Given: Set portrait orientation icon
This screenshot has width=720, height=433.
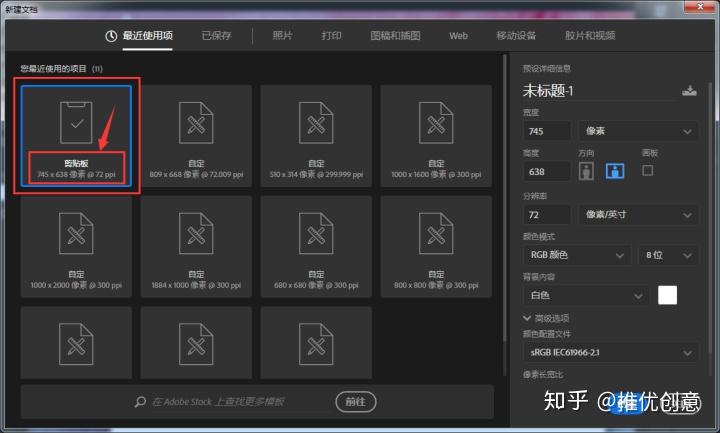Looking at the screenshot, I should point(586,171).
